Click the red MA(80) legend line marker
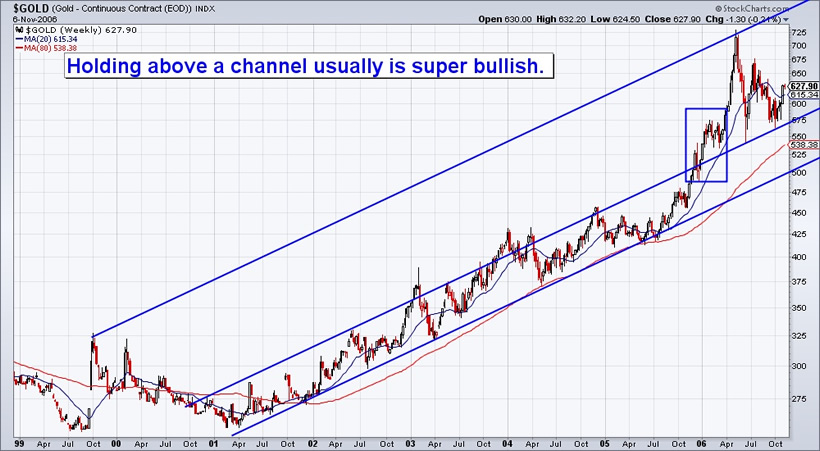 pos(18,48)
